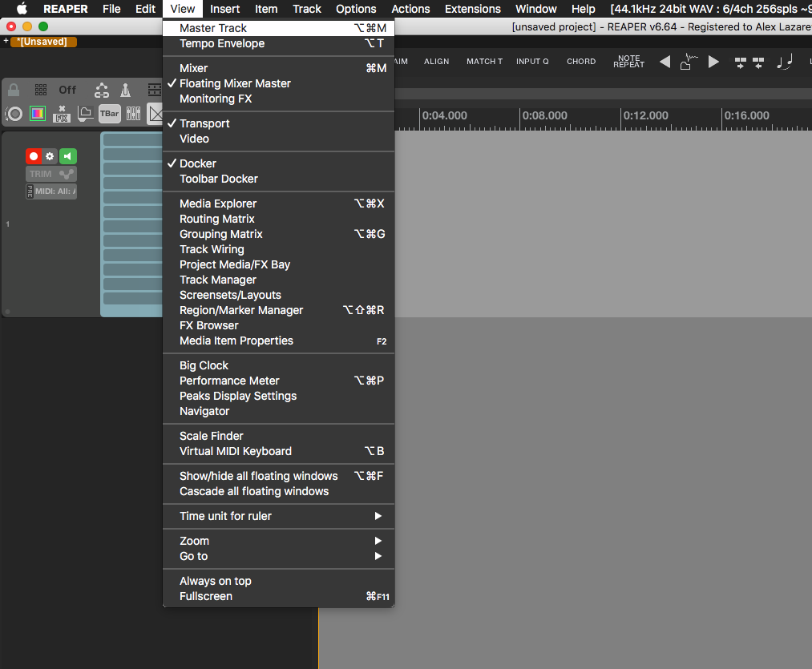This screenshot has width=812, height=669.
Task: Open Big Clock menu item
Action: [x=279, y=365]
